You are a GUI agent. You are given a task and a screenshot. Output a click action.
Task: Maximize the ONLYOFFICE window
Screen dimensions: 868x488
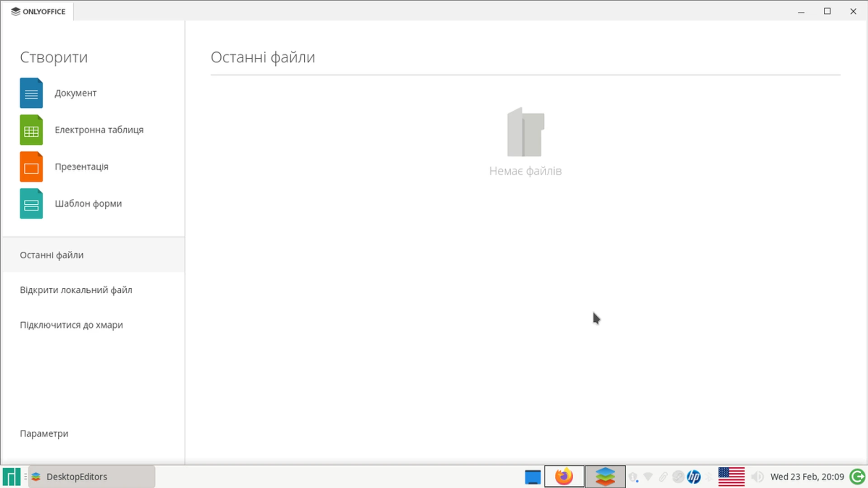827,11
